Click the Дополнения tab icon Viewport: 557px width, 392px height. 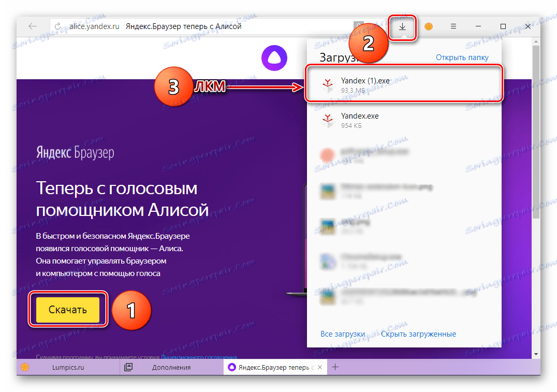[x=128, y=367]
